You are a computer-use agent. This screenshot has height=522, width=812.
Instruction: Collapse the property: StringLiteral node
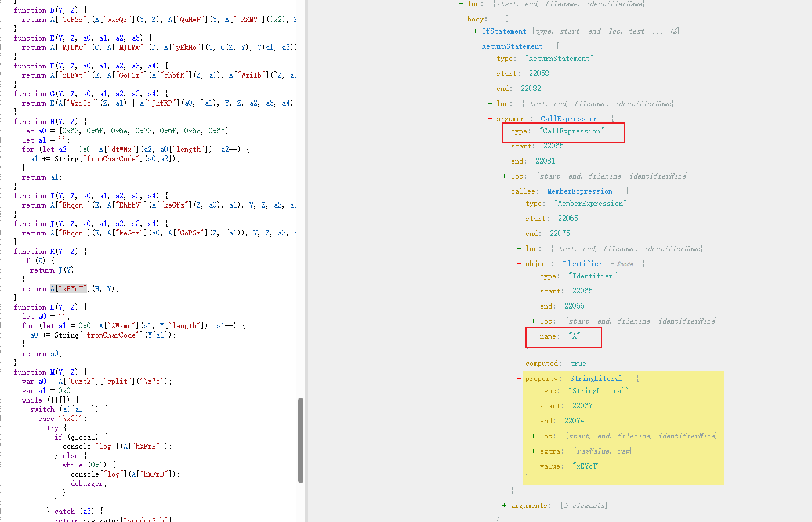519,379
